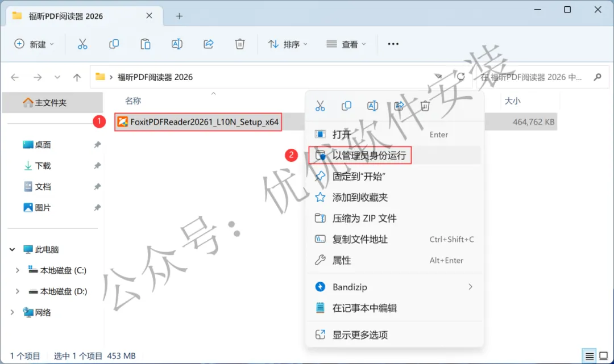Collapse the 此电脑 tree node
Image resolution: width=614 pixels, height=364 pixels.
point(12,249)
